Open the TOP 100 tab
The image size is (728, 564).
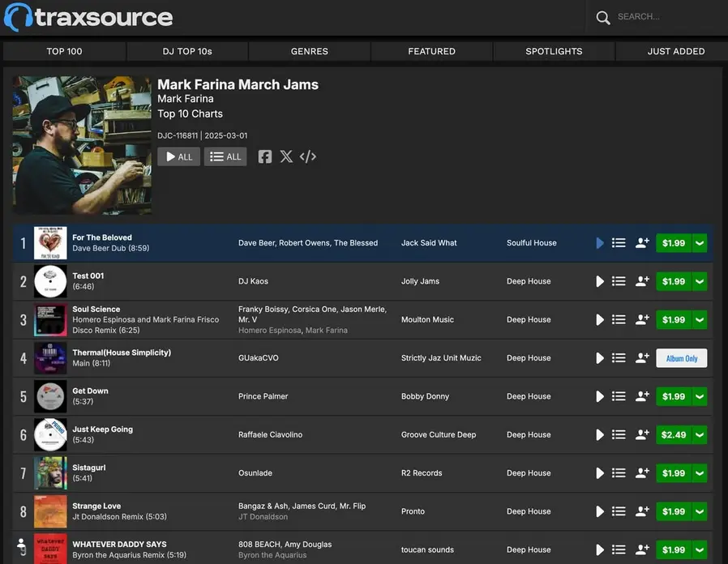[64, 51]
